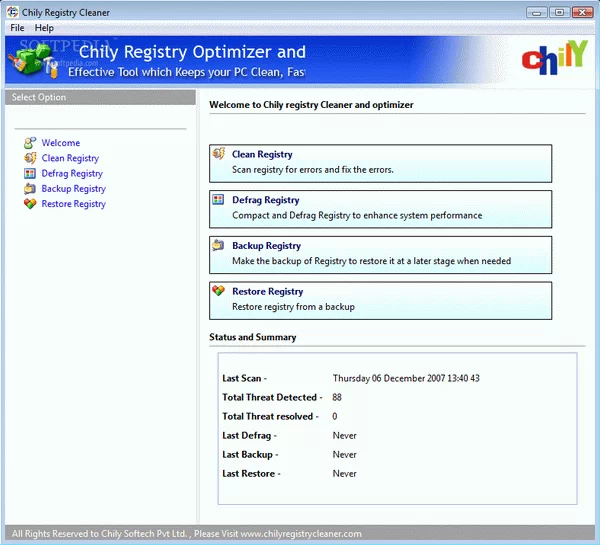The width and height of the screenshot is (600, 545).
Task: Click footer text with chilyregistrycleaner.com
Action: coord(187,534)
